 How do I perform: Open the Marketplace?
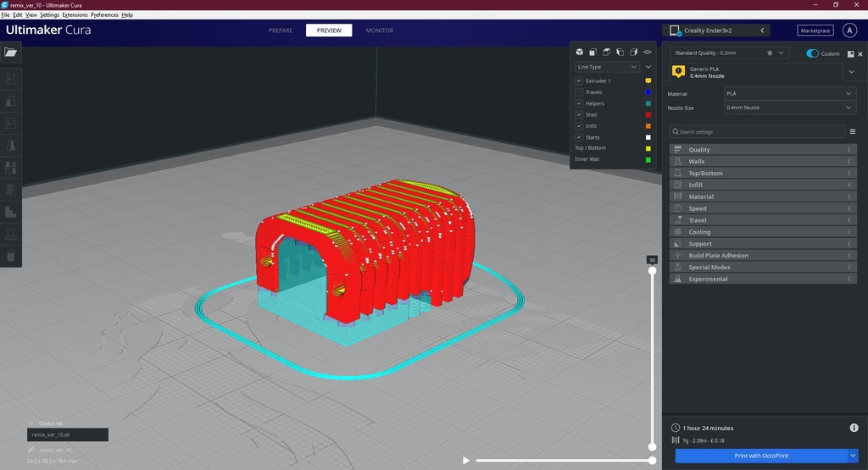tap(815, 30)
